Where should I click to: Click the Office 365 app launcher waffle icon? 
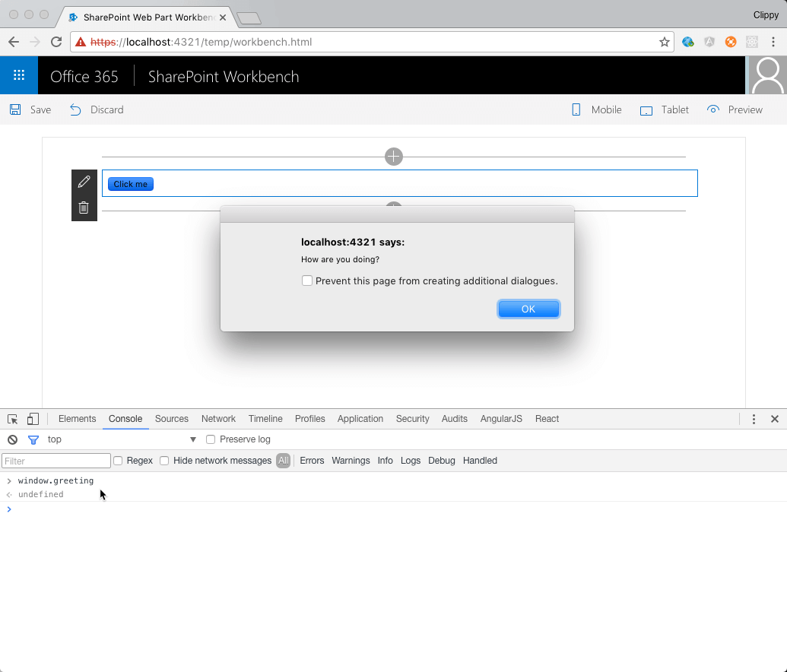tap(19, 75)
